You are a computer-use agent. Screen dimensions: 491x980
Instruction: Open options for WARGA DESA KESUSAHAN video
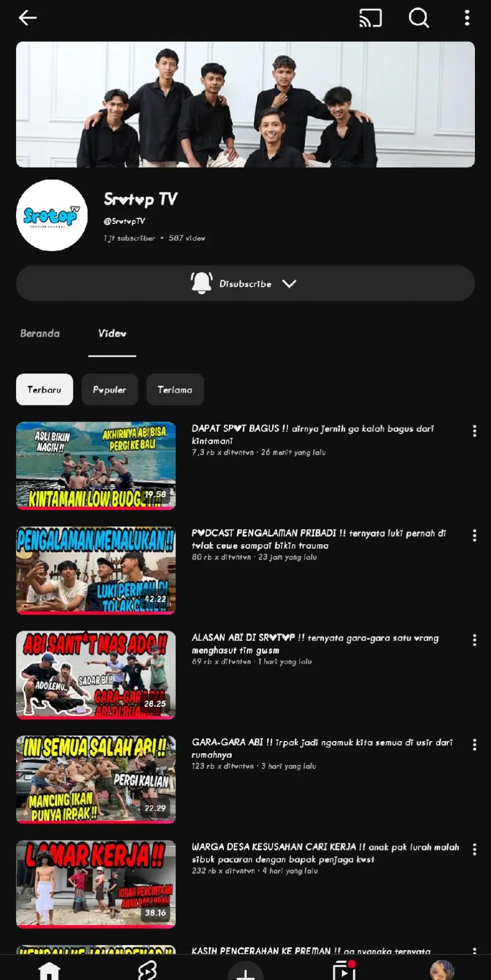(x=474, y=849)
